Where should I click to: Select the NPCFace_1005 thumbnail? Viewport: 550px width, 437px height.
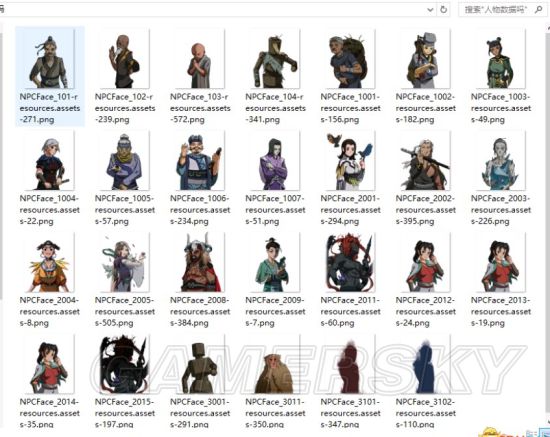point(125,161)
